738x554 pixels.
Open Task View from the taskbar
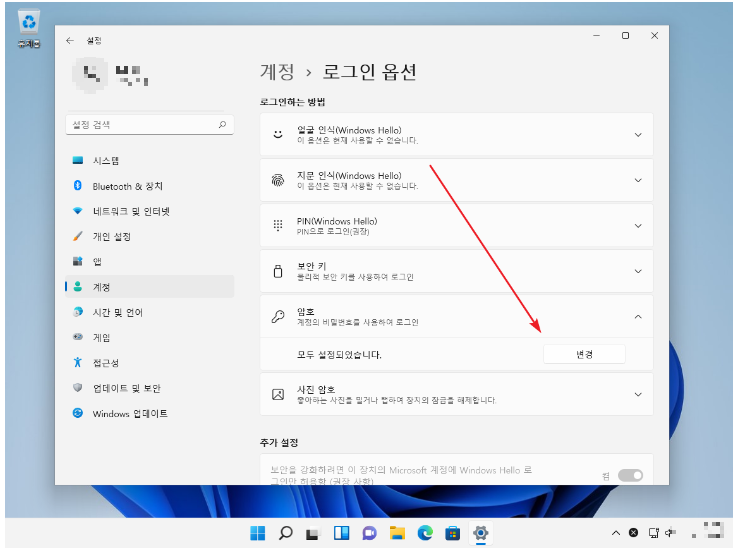[x=313, y=533]
